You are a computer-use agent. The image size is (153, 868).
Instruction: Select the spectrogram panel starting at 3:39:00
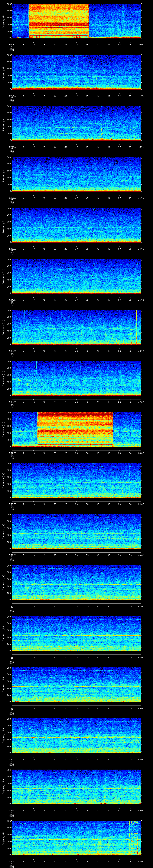(x=77, y=531)
